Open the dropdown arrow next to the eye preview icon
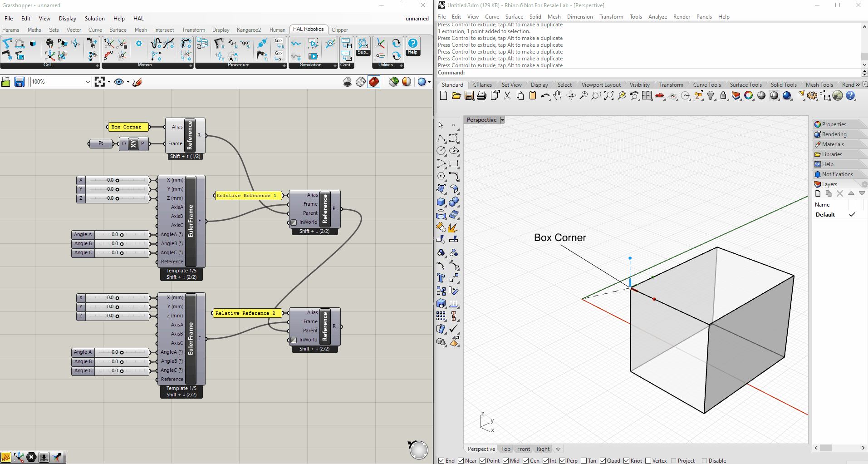The image size is (868, 464). (128, 82)
